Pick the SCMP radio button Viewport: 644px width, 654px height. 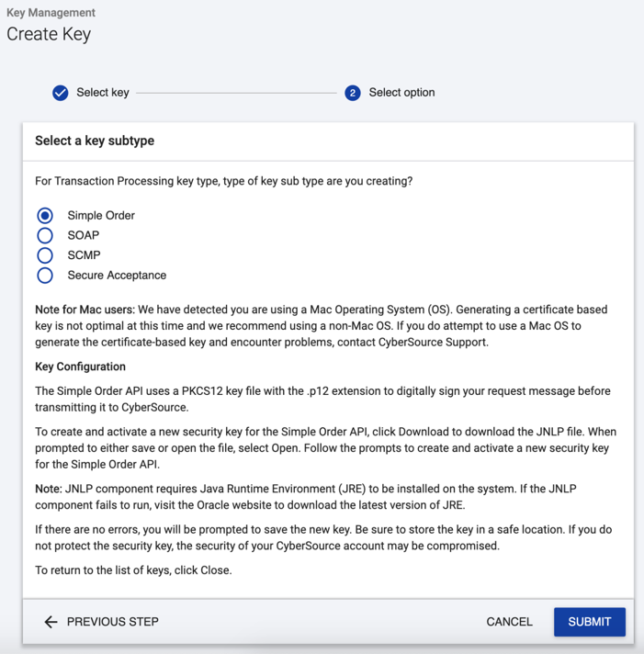point(45,255)
